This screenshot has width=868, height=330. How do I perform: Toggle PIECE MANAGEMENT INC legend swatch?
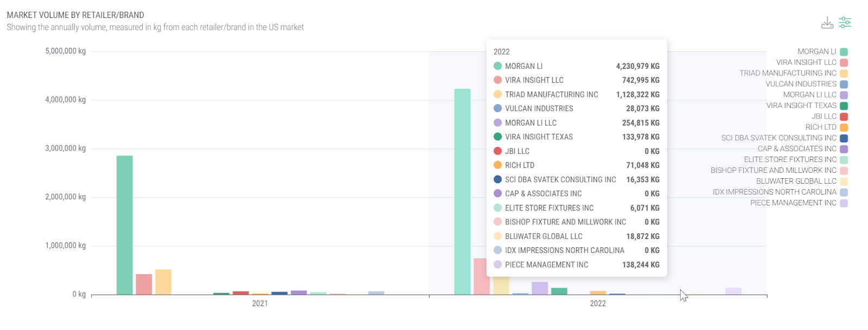coord(844,203)
